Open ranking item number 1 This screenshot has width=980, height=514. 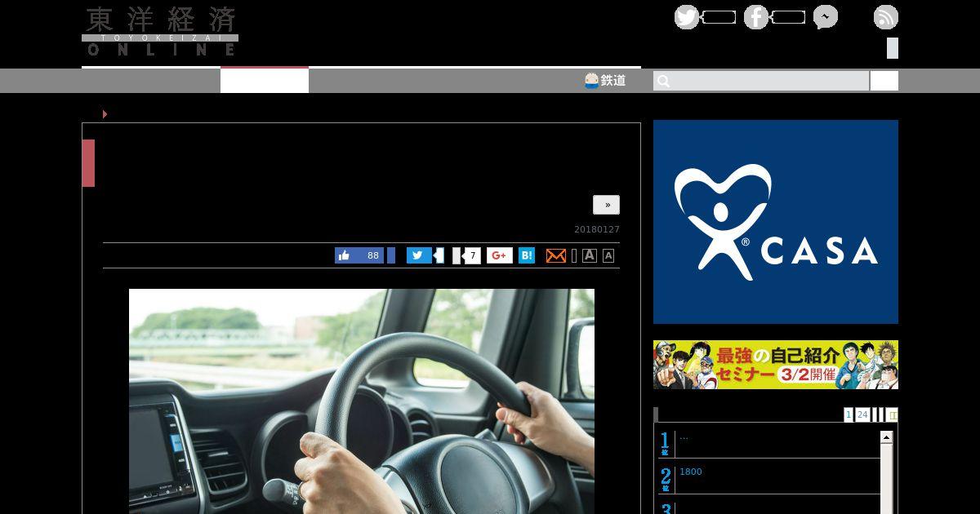coord(769,443)
